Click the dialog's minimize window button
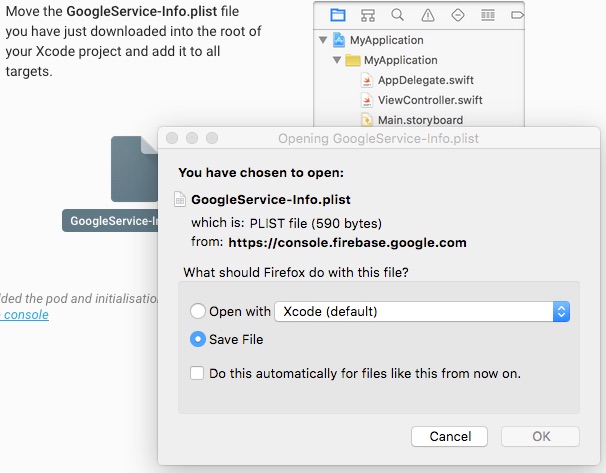 click(192, 138)
